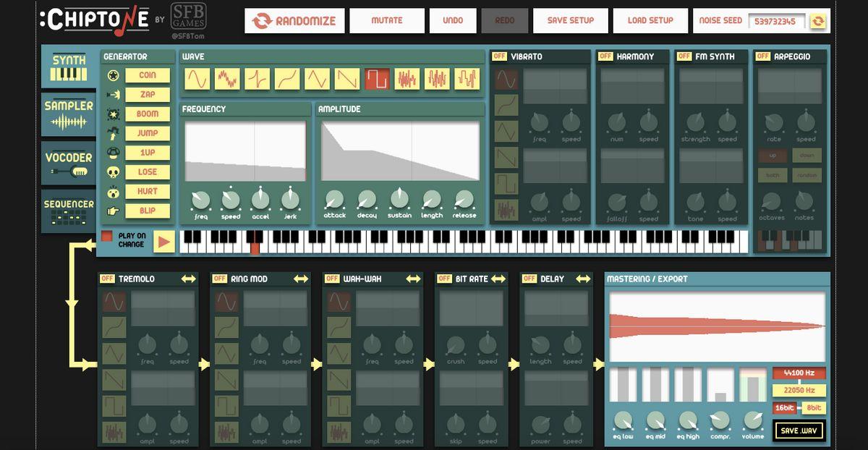Click the HURT generator button
Image resolution: width=868 pixels, height=450 pixels.
(x=148, y=192)
